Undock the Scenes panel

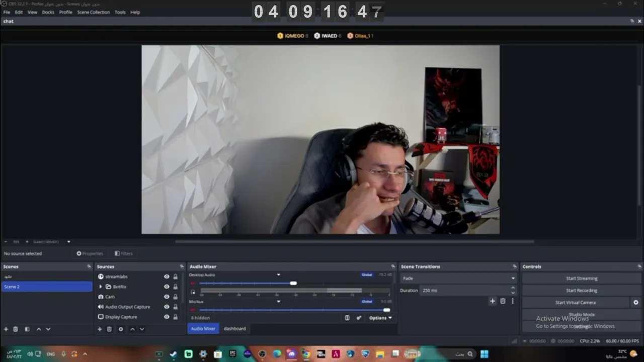point(89,266)
